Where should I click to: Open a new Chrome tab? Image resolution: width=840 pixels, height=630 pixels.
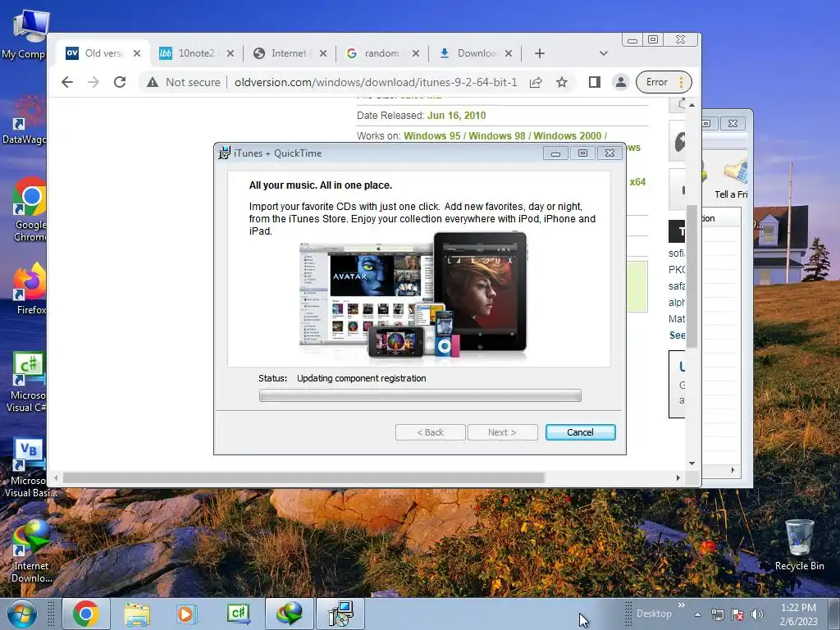[x=540, y=53]
